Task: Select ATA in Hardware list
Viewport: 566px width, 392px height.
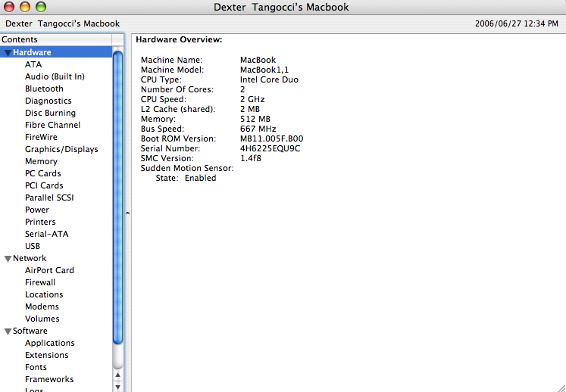Action: coord(33,64)
